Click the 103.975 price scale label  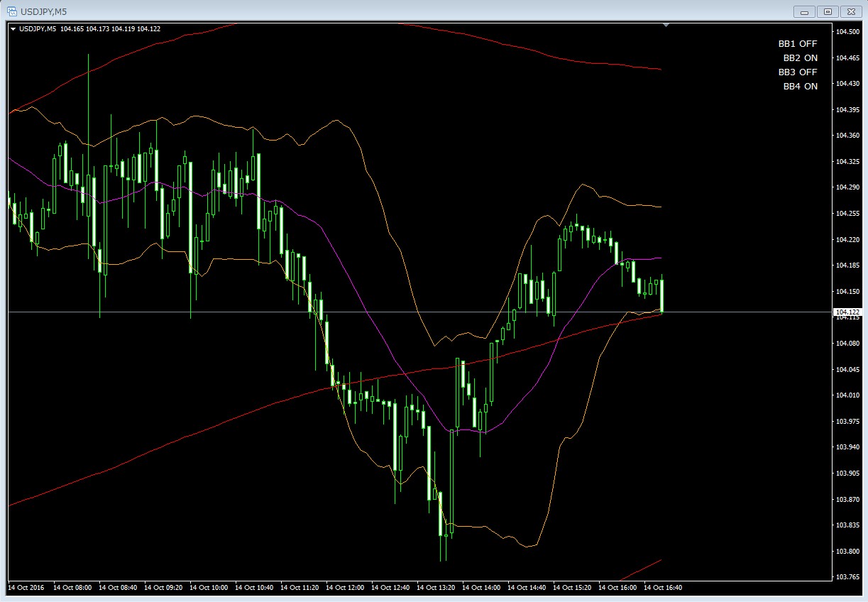[847, 422]
